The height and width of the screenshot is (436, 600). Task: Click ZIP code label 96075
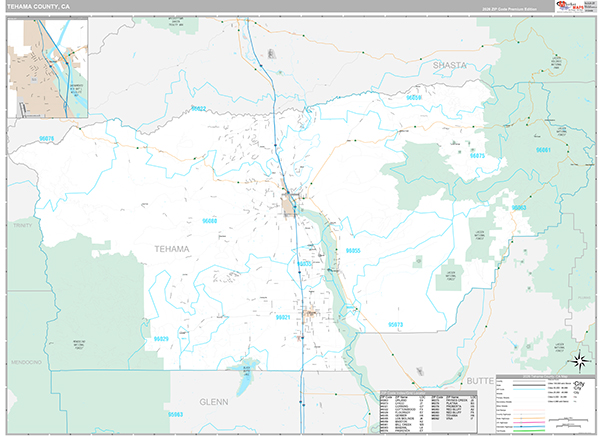(477, 156)
